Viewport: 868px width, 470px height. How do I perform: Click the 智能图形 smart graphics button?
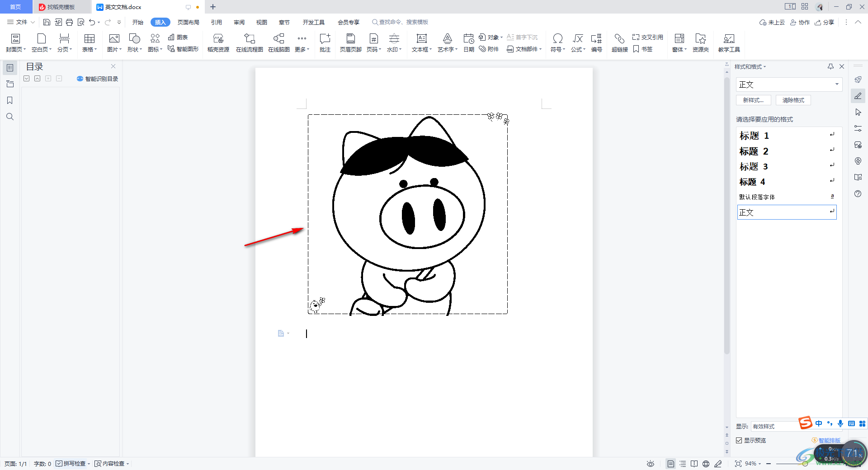[x=183, y=49]
